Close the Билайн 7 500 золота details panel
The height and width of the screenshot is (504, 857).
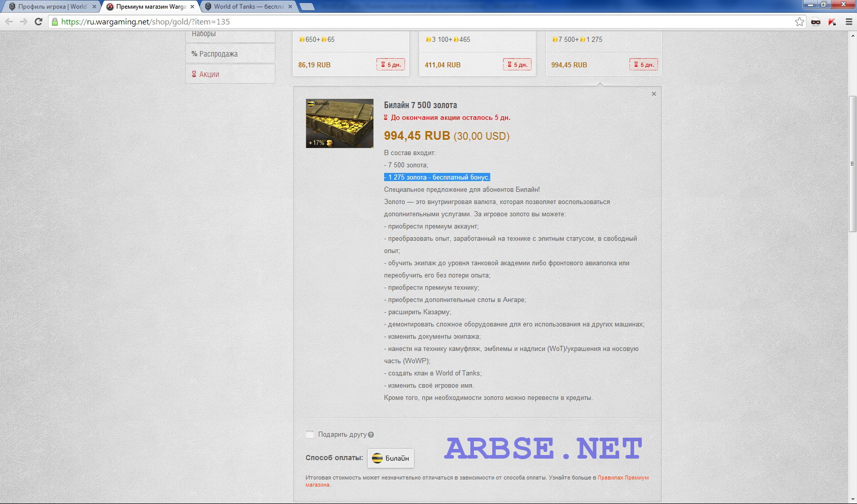(654, 94)
